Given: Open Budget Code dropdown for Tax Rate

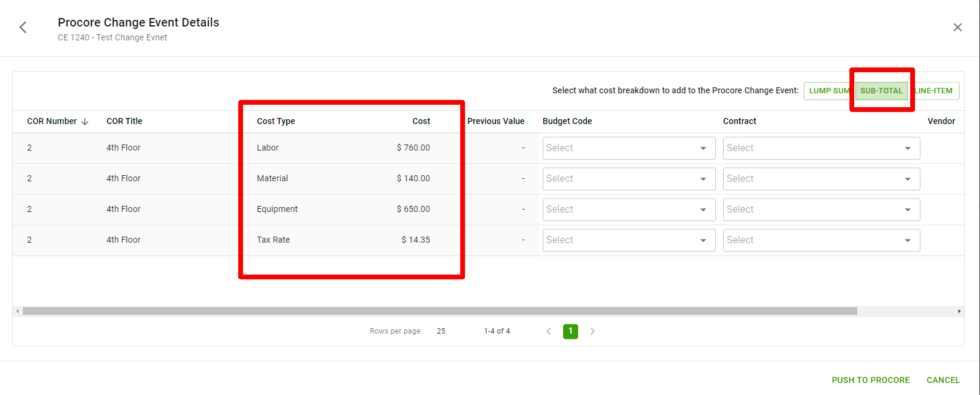Looking at the screenshot, I should pyautogui.click(x=628, y=240).
